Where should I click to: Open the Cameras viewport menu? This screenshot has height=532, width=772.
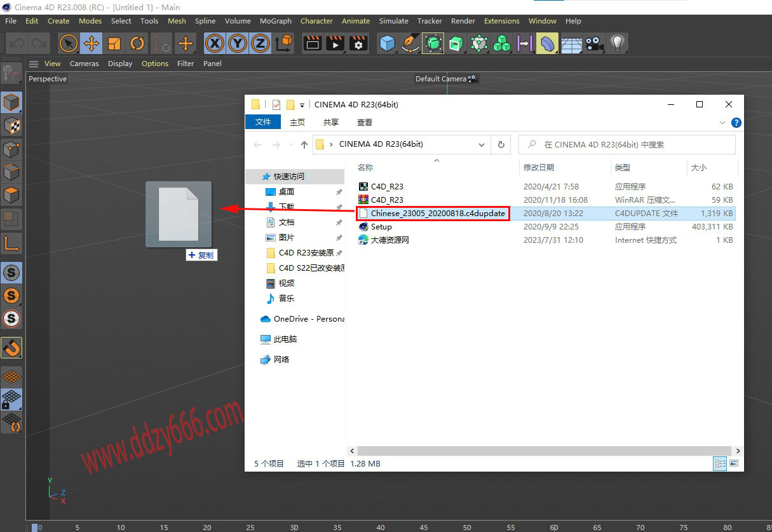85,64
